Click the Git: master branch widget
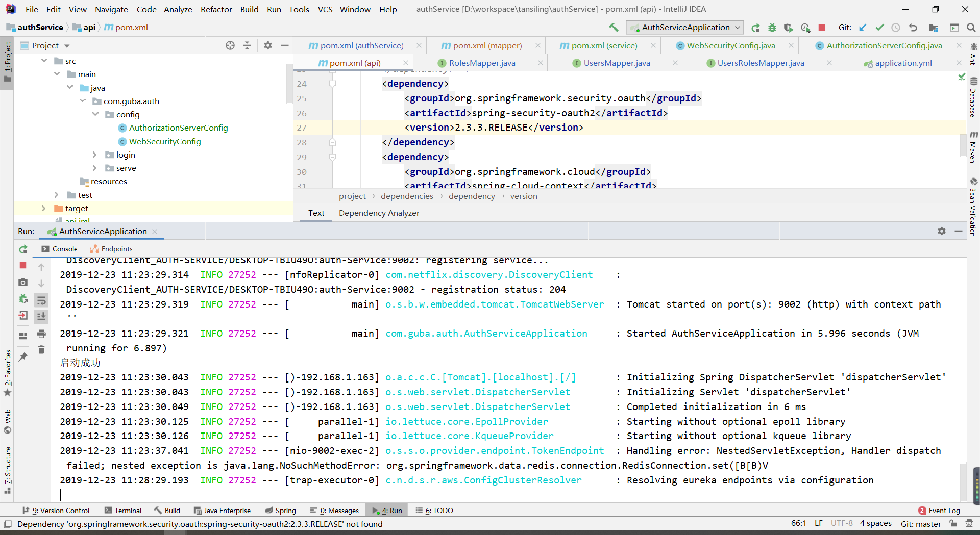Viewport: 980px width, 535px height. point(920,524)
